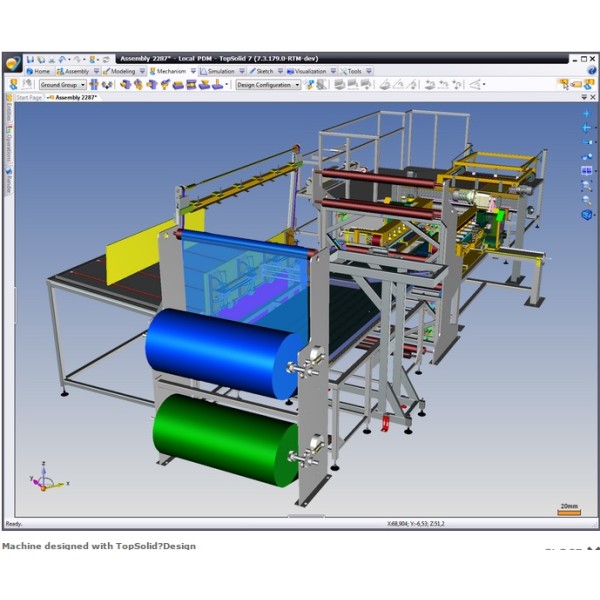
Task: Open the document list arrow near tab close
Action: tap(584, 98)
